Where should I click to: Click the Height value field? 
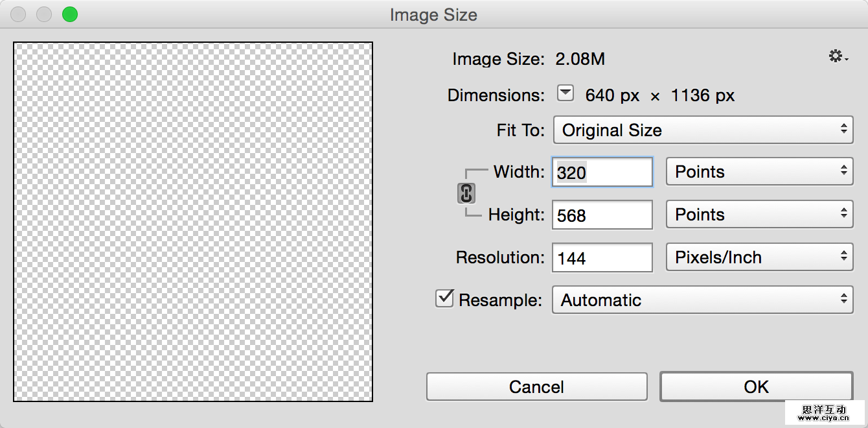(x=602, y=215)
